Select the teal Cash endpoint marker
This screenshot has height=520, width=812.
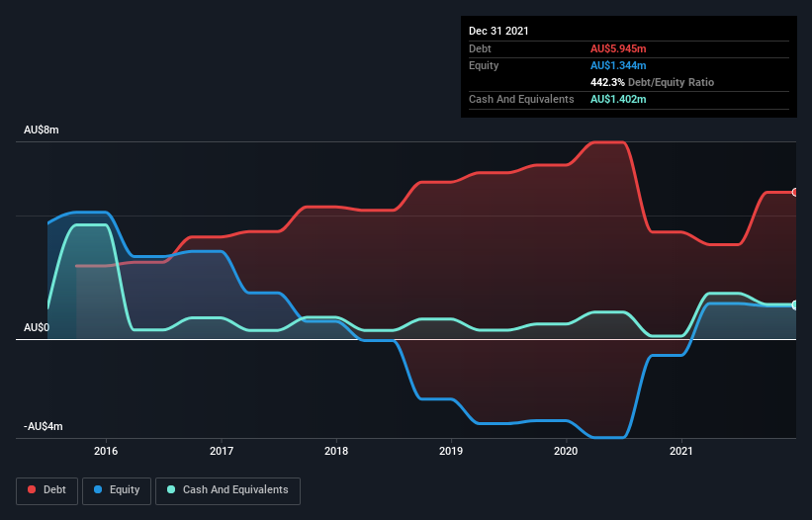point(795,304)
